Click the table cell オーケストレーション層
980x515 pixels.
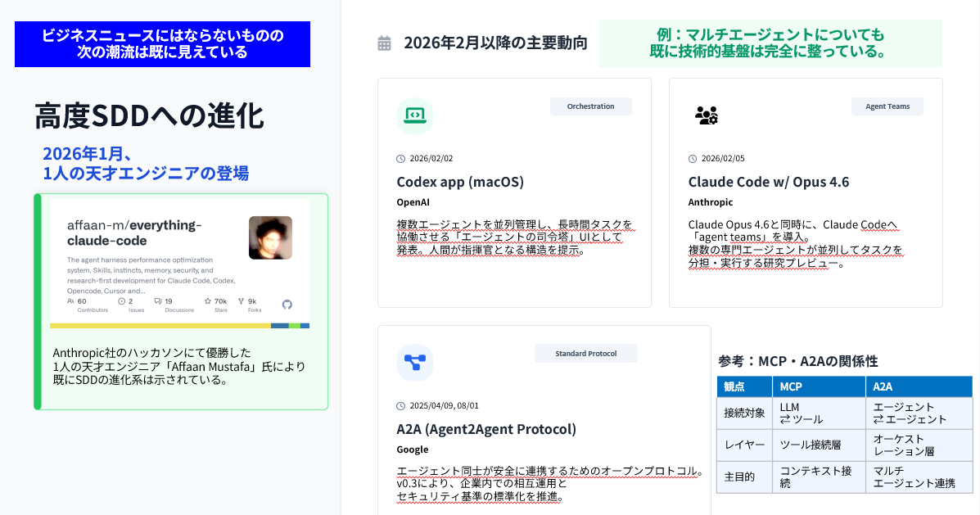click(x=919, y=445)
